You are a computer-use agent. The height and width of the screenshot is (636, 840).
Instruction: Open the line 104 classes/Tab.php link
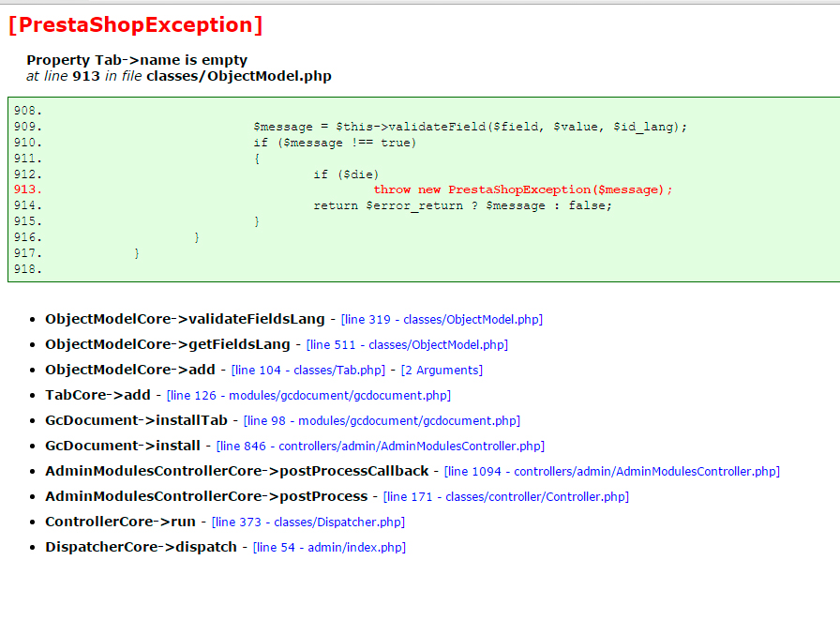pyautogui.click(x=308, y=370)
